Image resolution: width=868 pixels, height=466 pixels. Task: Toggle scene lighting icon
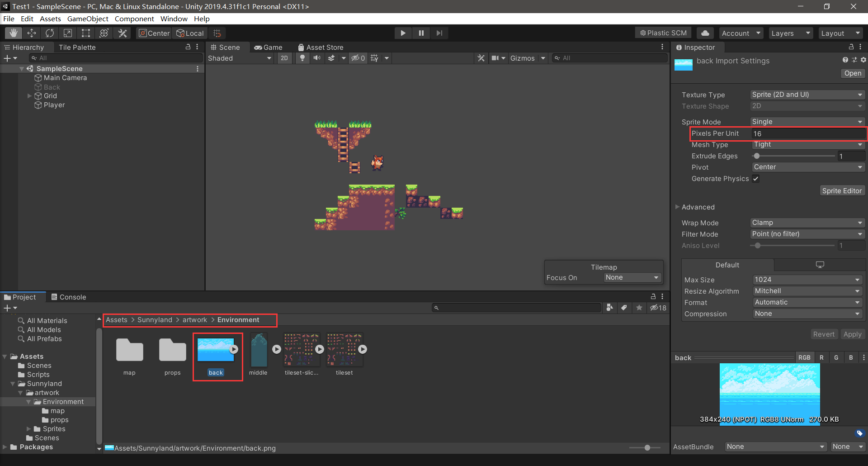[302, 58]
